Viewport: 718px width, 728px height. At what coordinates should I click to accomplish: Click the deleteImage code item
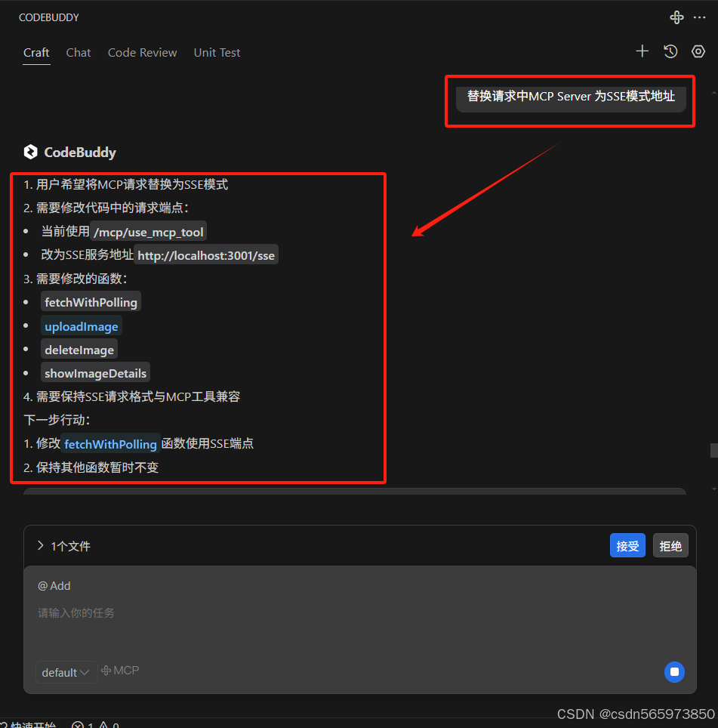pyautogui.click(x=79, y=350)
